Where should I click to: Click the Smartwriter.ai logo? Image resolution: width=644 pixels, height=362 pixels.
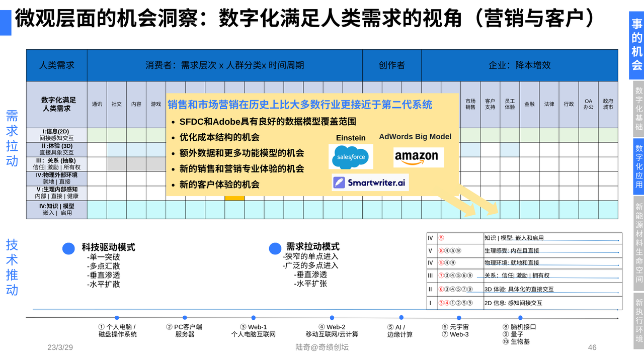(x=370, y=183)
